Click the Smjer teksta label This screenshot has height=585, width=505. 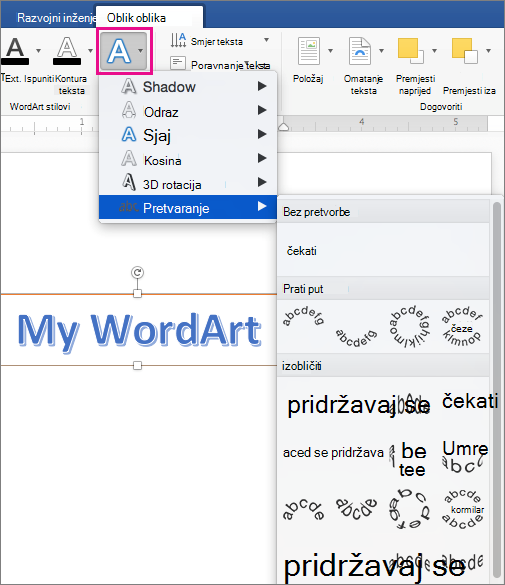[217, 41]
